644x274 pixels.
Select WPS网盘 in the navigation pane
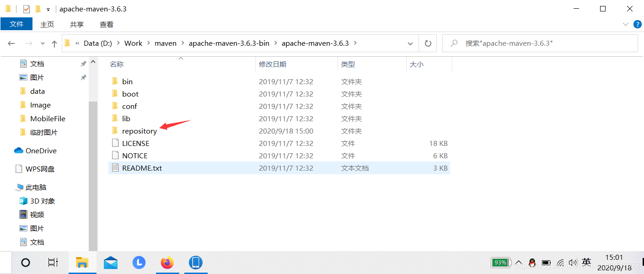40,169
